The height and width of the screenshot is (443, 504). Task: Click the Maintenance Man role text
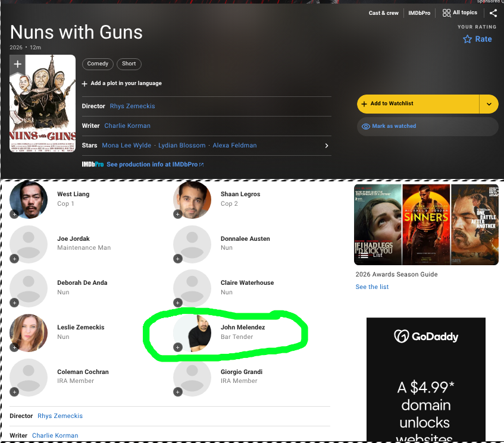click(x=84, y=248)
